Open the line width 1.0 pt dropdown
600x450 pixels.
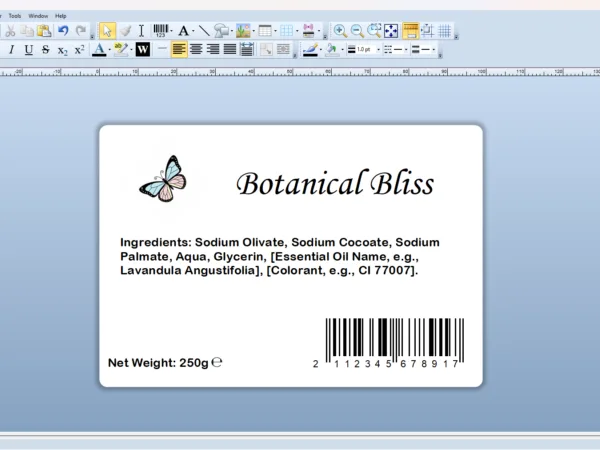pos(376,50)
